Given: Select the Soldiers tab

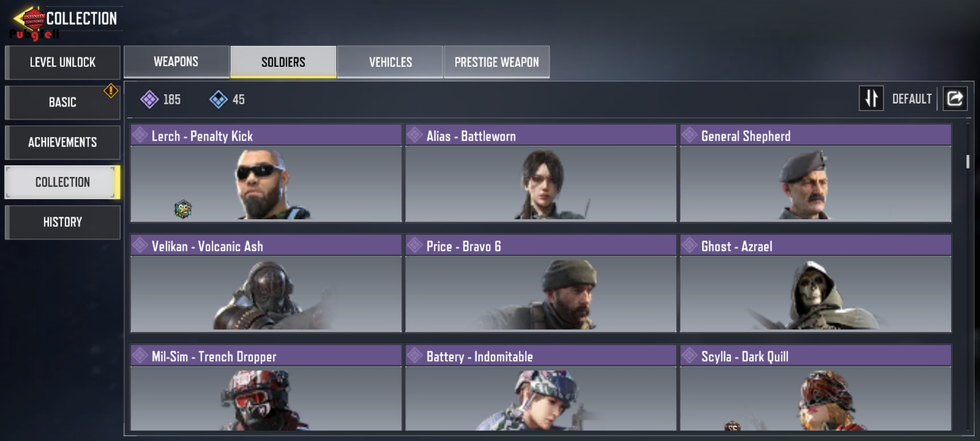Looking at the screenshot, I should click(283, 62).
